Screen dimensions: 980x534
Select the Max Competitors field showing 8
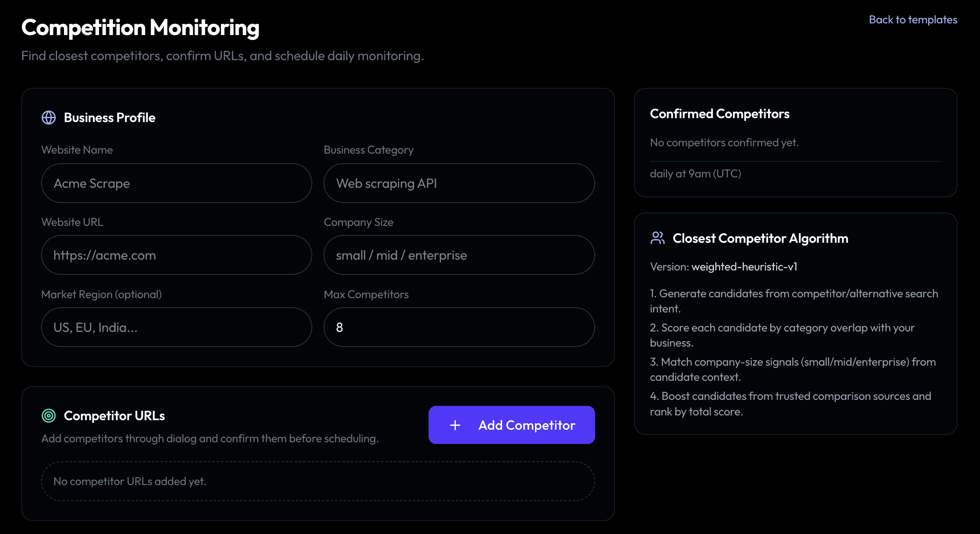[458, 327]
